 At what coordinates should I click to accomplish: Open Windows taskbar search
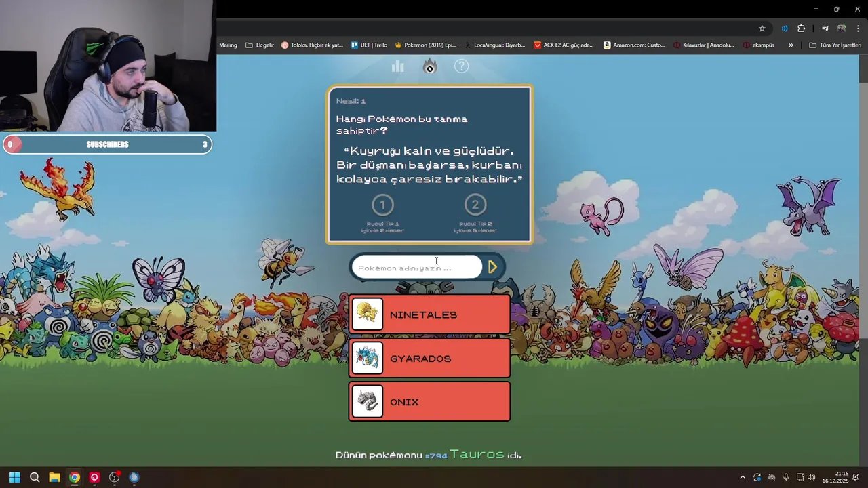click(35, 477)
